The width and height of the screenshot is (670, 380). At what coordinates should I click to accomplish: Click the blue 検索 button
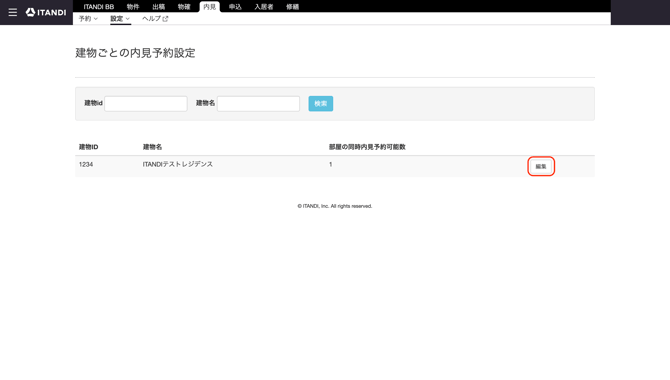[x=320, y=103]
